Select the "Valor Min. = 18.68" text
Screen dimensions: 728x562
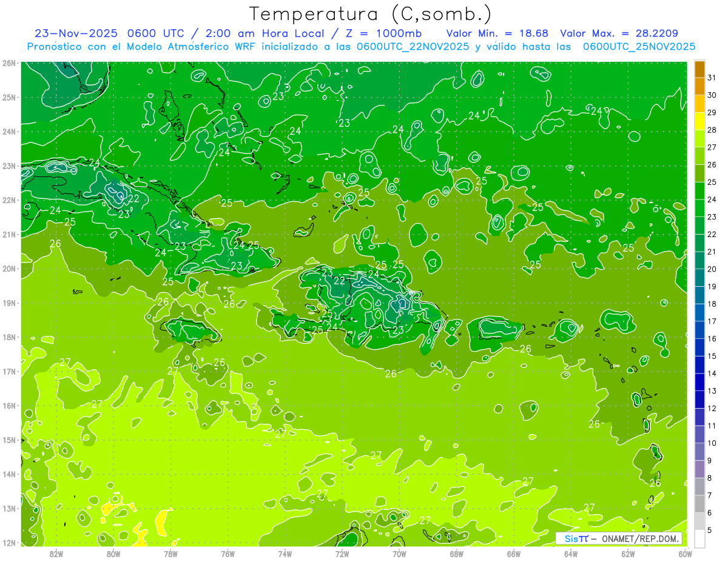(497, 33)
